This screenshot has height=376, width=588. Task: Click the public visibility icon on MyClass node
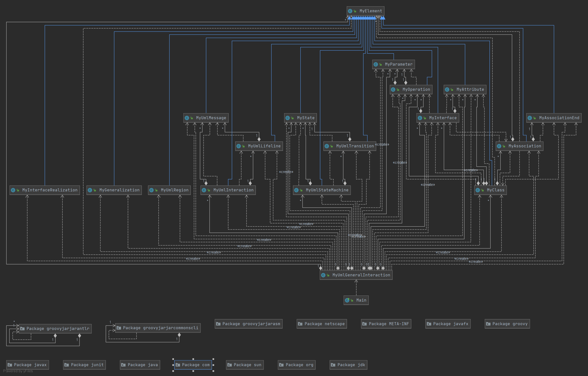pyautogui.click(x=483, y=190)
